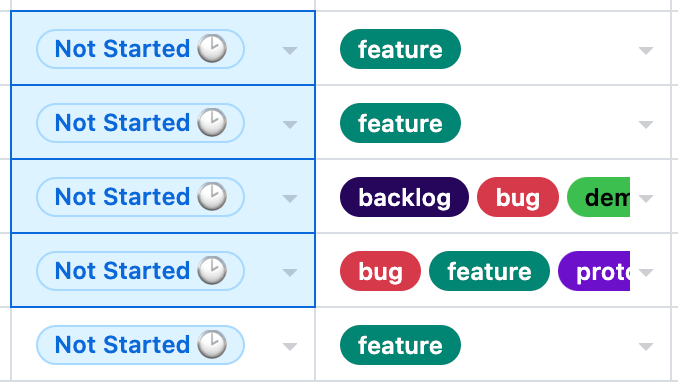Image resolution: width=678 pixels, height=392 pixels.
Task: Click the truncated purple proto tag
Action: [594, 271]
